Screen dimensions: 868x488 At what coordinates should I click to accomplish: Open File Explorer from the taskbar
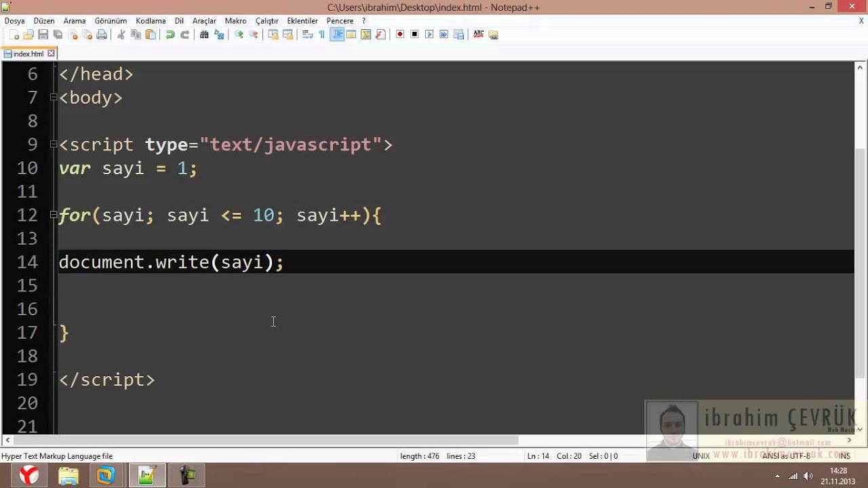pyautogui.click(x=68, y=475)
